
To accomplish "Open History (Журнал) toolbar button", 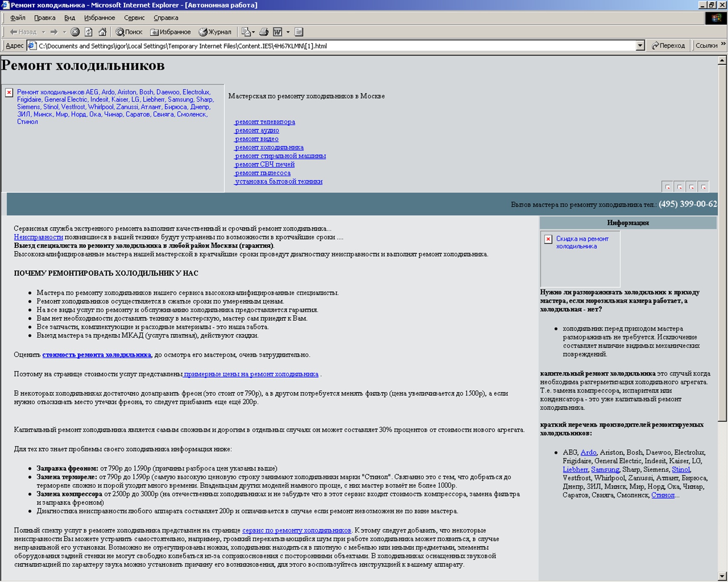I will (215, 32).
